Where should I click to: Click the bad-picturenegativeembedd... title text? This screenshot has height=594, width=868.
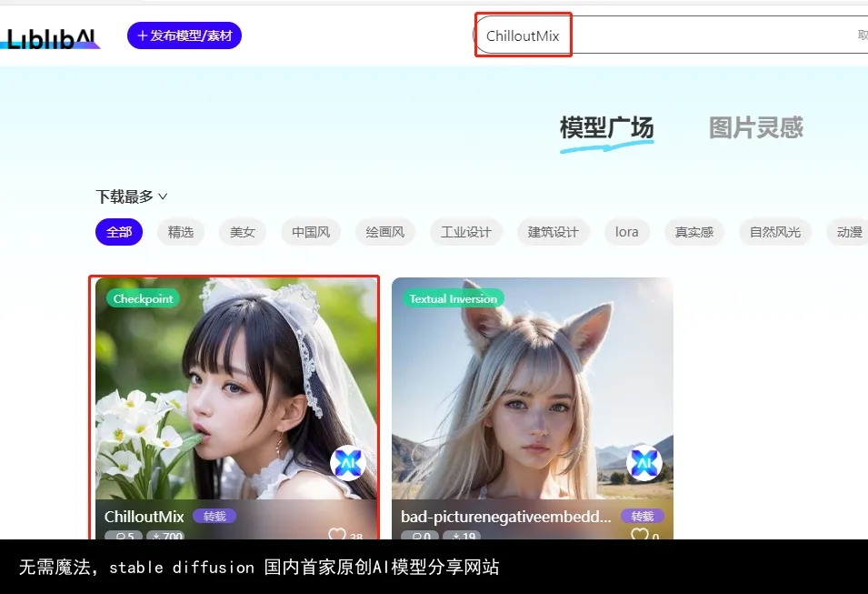(506, 517)
